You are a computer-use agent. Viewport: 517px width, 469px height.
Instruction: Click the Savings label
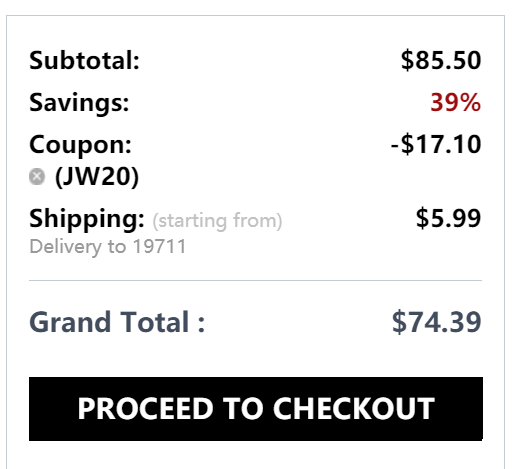(x=79, y=103)
